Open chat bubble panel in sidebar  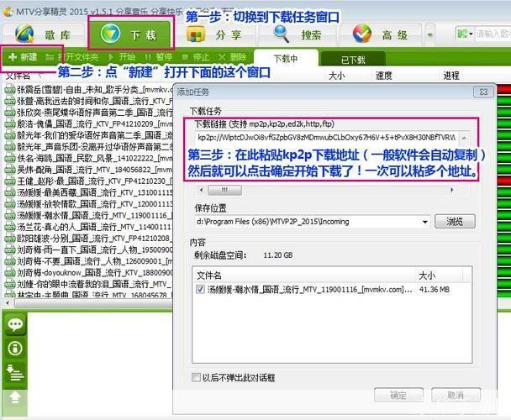(15, 324)
